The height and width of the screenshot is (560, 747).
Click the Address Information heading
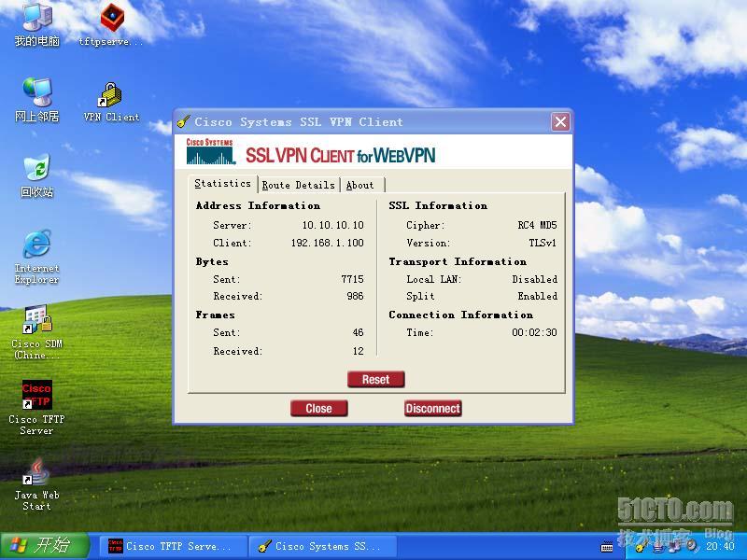point(258,205)
